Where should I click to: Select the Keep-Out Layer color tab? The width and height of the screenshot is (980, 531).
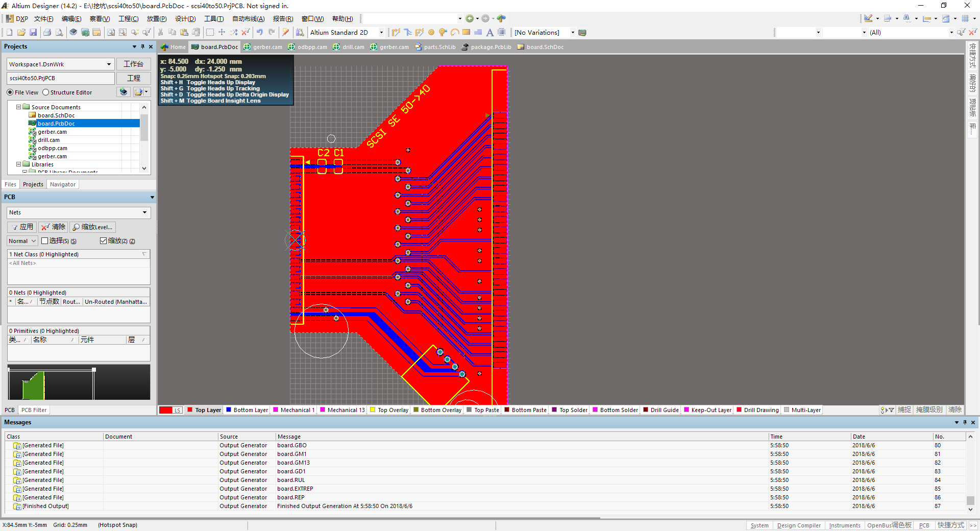707,410
